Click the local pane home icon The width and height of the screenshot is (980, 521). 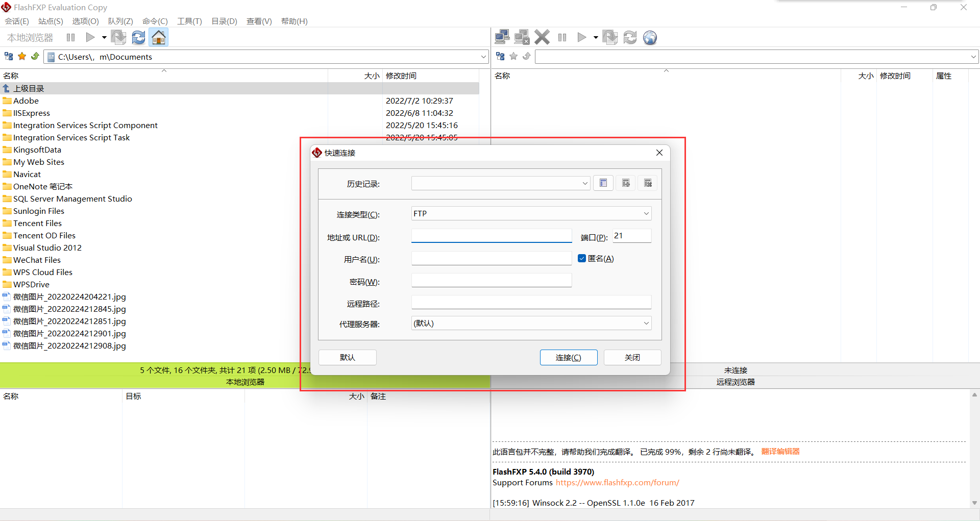pyautogui.click(x=159, y=37)
